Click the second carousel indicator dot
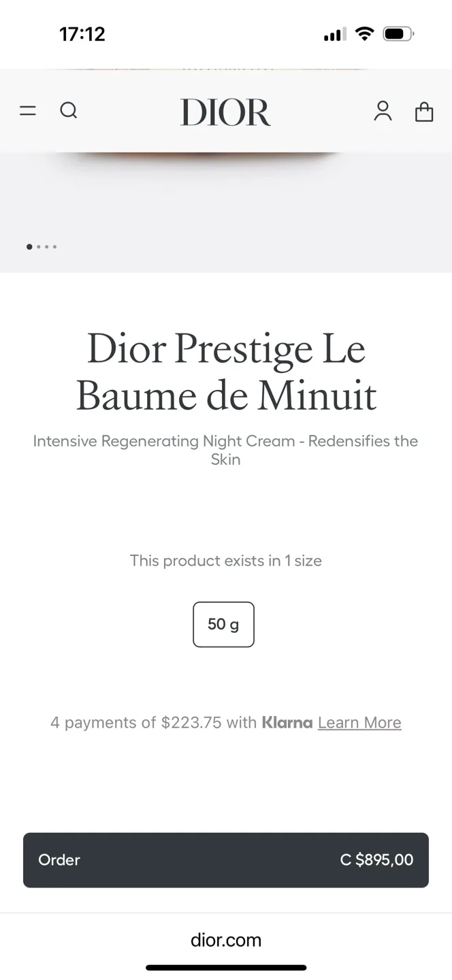Viewport: 452px width, 980px height. (37, 246)
